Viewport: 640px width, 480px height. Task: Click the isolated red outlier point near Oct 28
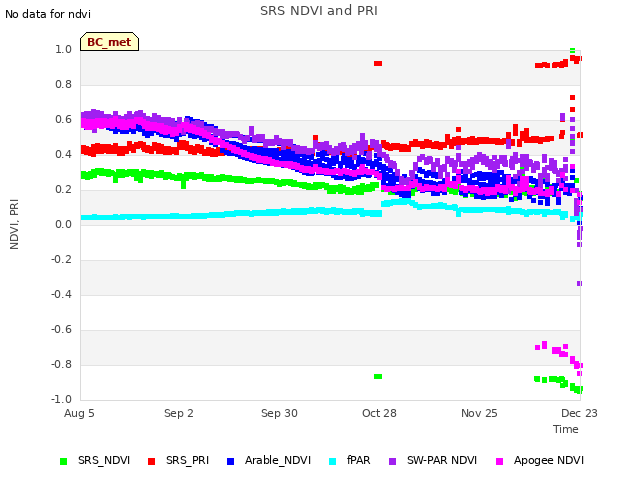378,63
